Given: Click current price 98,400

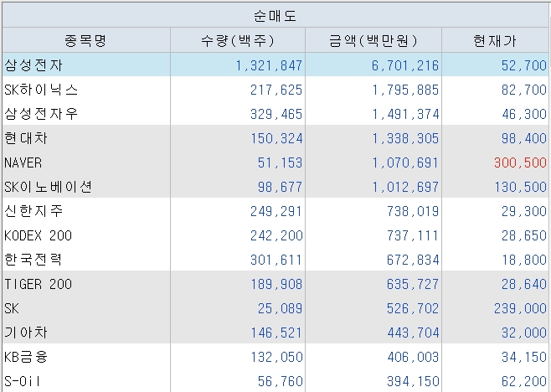Looking at the screenshot, I should [x=524, y=138].
